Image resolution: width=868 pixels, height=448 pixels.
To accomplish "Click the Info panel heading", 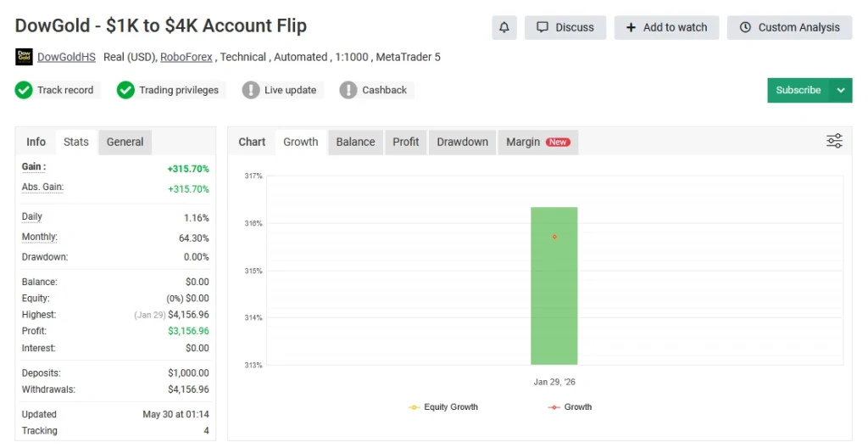I will click(x=36, y=142).
